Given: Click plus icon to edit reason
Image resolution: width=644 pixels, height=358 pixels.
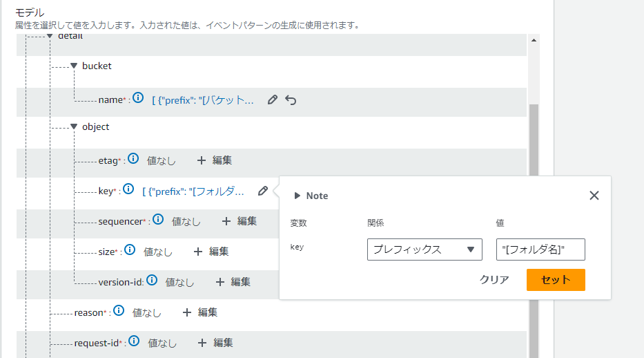Looking at the screenshot, I should pos(187,312).
